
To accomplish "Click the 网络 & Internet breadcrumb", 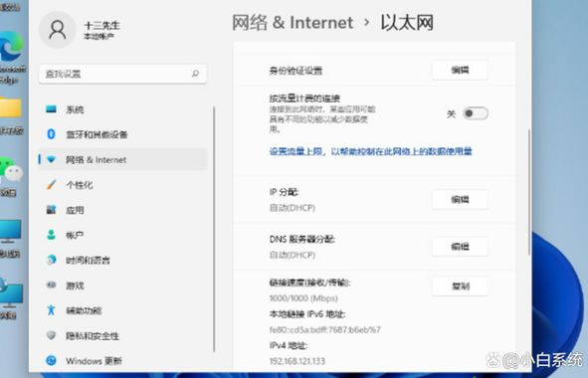I will tap(293, 23).
